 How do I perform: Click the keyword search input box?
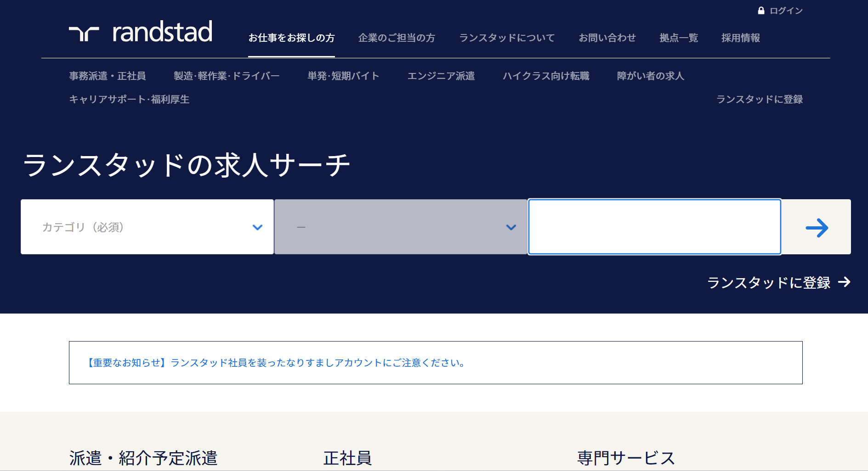654,227
